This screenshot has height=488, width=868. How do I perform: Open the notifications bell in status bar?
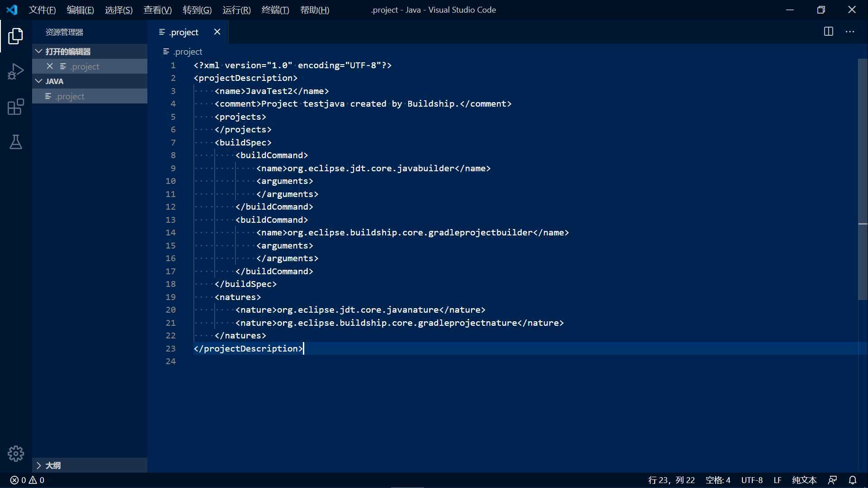click(853, 480)
